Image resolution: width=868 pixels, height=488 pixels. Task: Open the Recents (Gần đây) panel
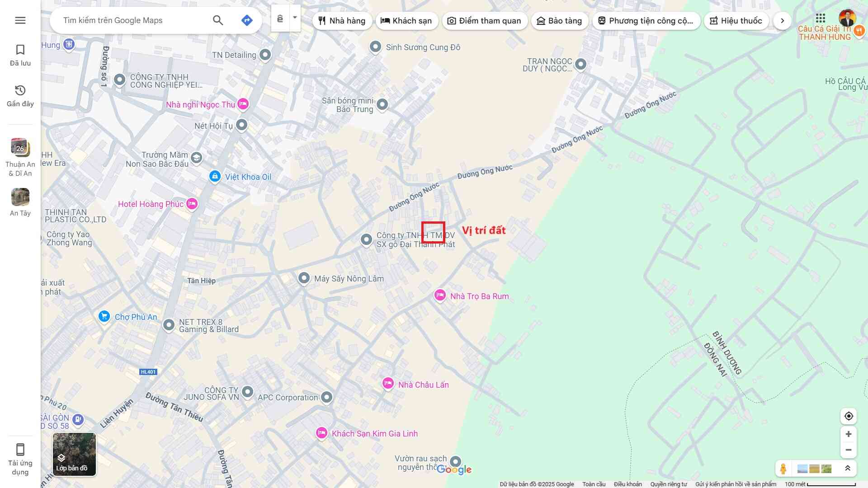(20, 96)
